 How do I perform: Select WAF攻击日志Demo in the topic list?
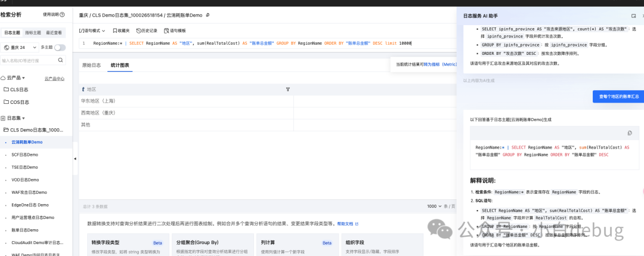[x=29, y=192]
